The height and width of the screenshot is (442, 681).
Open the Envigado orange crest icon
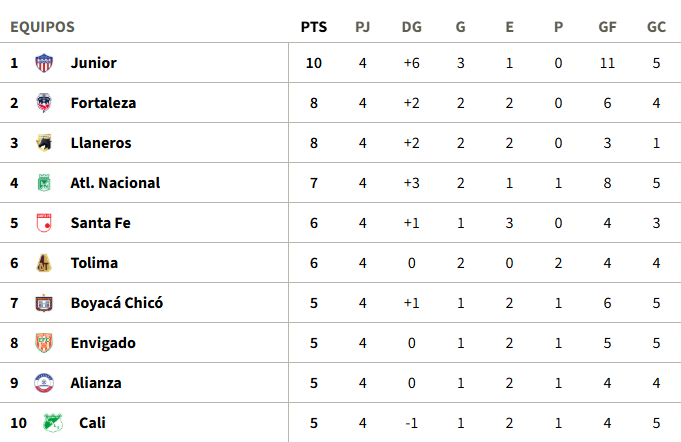pyautogui.click(x=44, y=343)
